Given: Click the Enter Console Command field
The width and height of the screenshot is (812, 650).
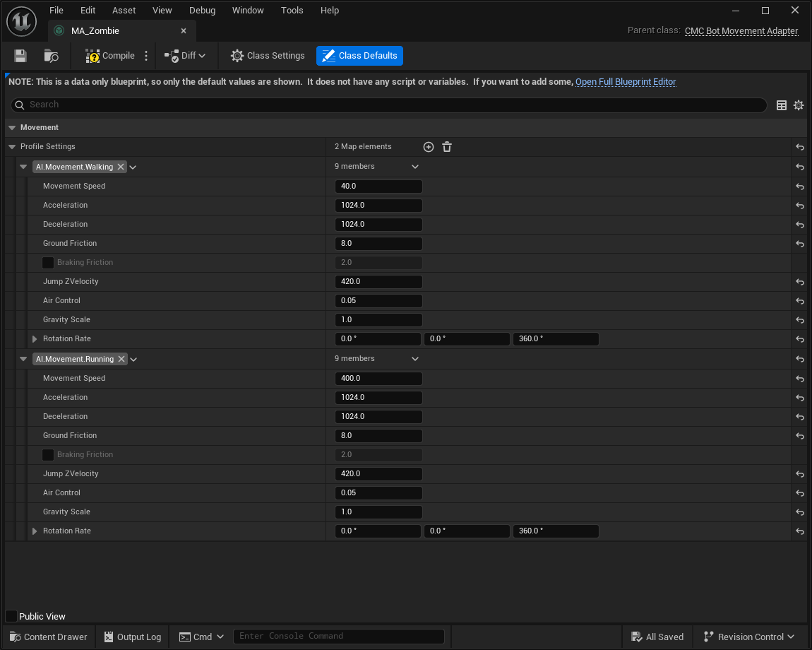Looking at the screenshot, I should tap(339, 636).
